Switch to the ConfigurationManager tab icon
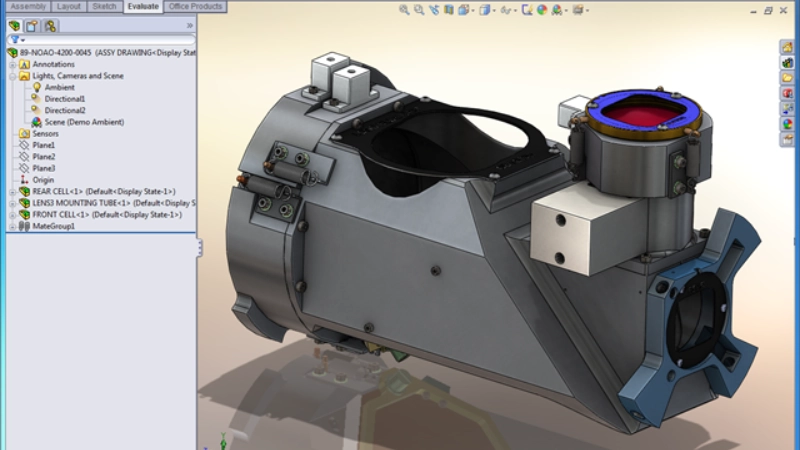800x450 pixels. (50, 25)
